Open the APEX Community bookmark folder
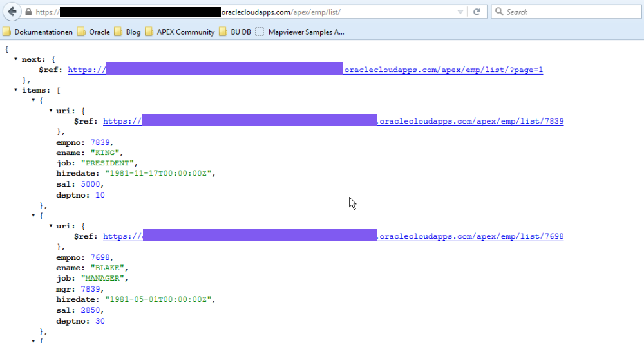Viewport: 644px width, 343px height. tap(180, 32)
